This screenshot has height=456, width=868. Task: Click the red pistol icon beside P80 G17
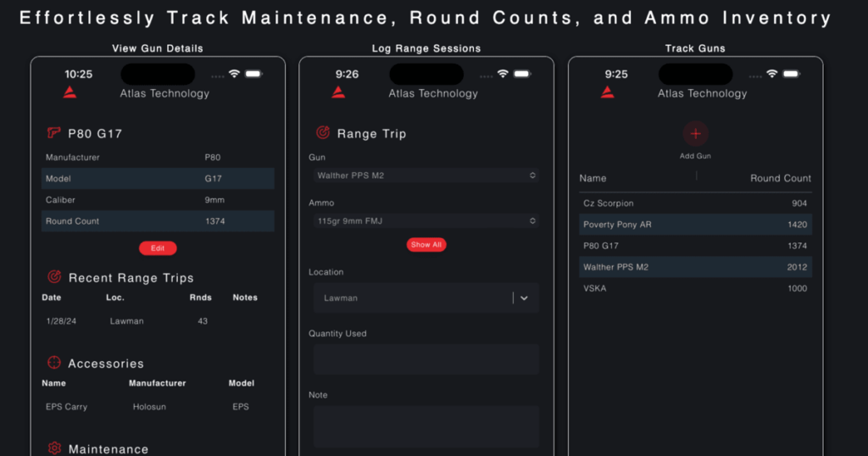(54, 133)
